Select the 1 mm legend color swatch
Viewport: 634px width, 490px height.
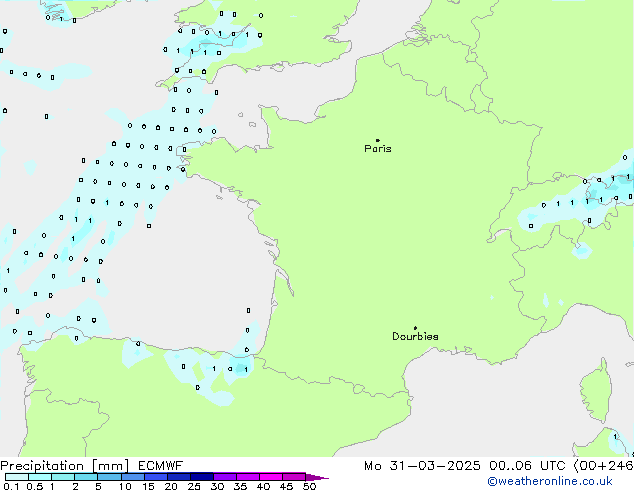pyautogui.click(x=63, y=477)
